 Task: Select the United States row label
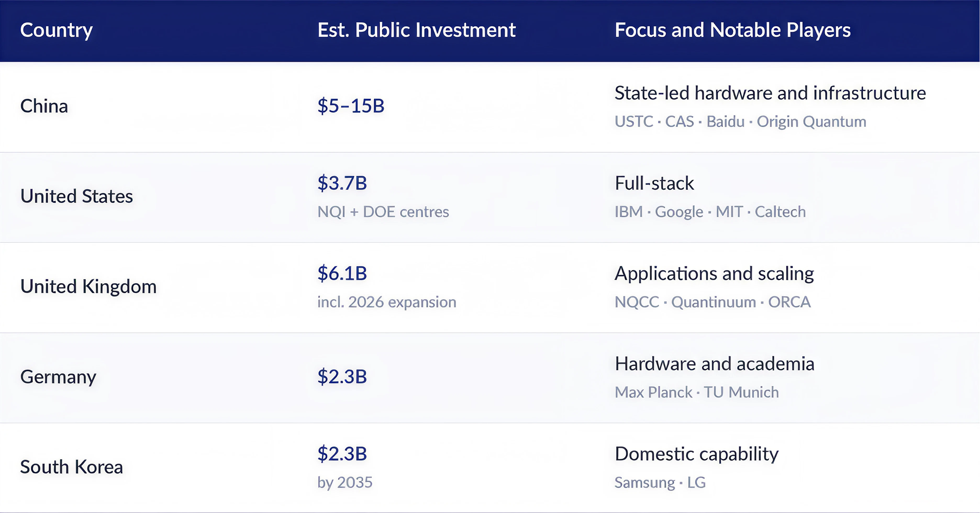76,196
